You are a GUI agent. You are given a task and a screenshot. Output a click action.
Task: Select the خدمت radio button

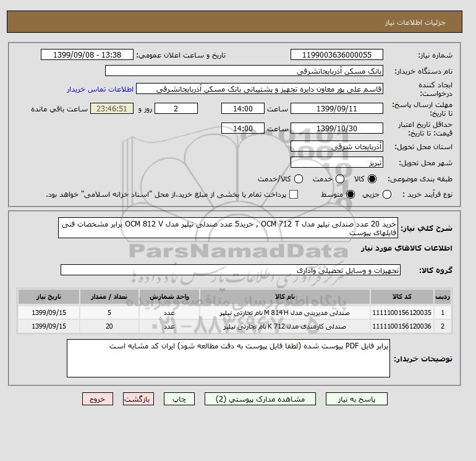(x=340, y=179)
